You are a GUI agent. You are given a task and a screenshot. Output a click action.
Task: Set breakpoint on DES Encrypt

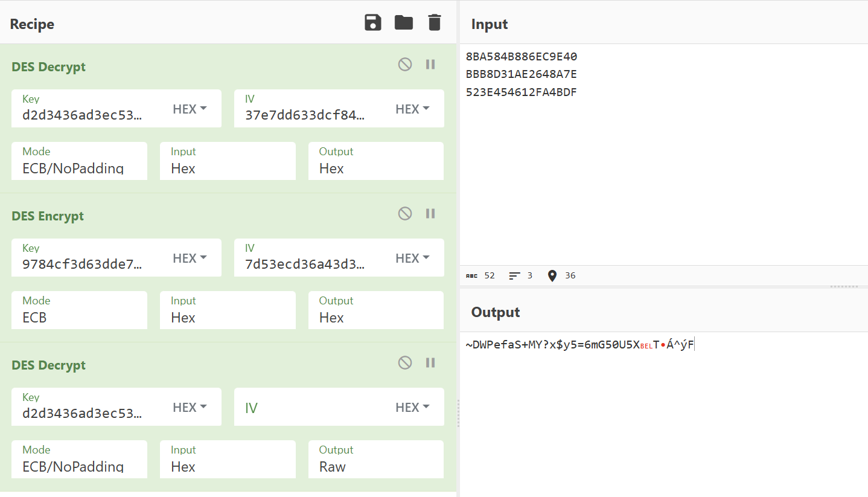[x=430, y=213]
